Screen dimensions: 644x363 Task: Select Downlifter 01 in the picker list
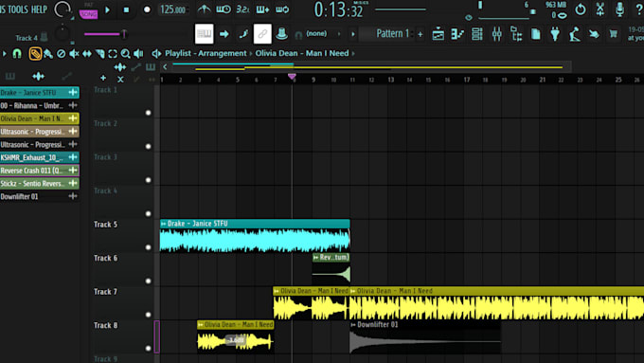[x=39, y=196]
